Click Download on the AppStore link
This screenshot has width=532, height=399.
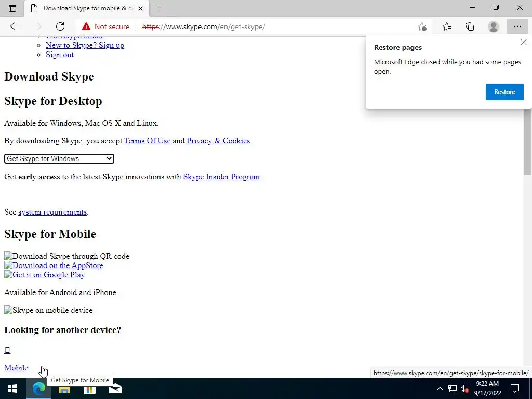click(54, 265)
